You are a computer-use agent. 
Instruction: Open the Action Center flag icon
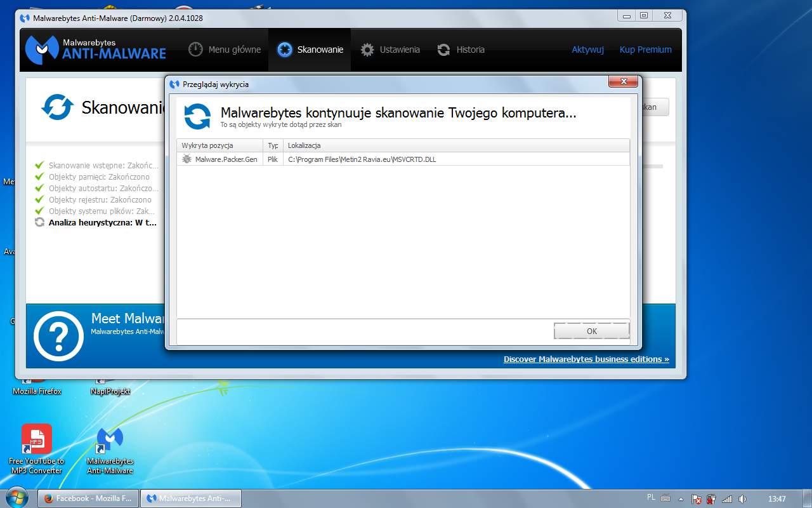(x=696, y=499)
